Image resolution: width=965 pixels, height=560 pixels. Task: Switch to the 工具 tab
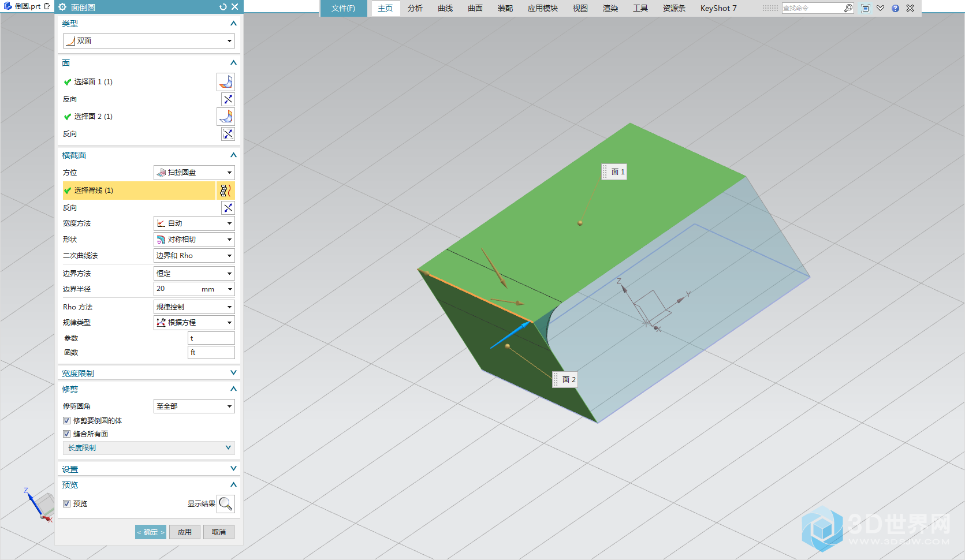tap(640, 8)
